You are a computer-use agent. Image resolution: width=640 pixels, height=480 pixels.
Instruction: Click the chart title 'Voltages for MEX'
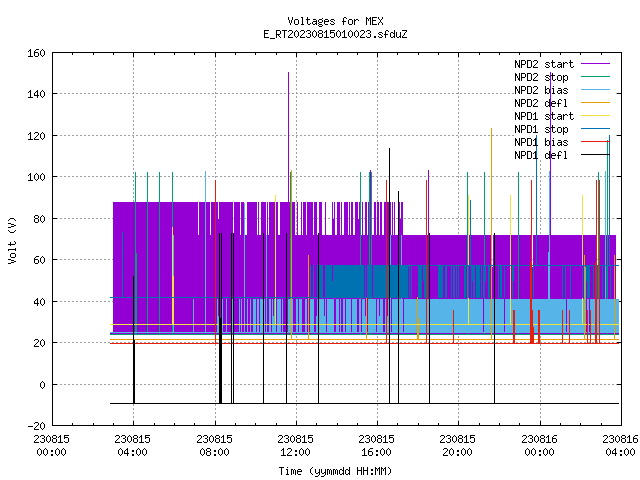(335, 21)
